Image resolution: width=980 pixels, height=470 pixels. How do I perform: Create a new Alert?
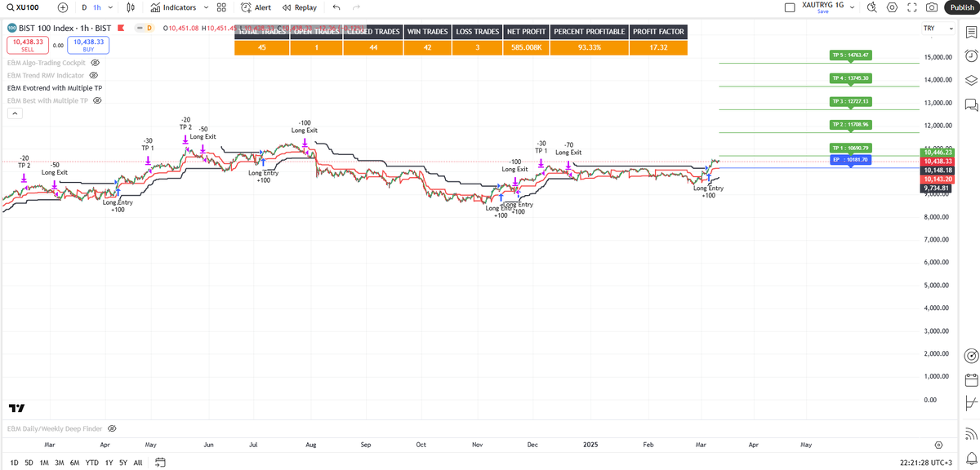(257, 7)
